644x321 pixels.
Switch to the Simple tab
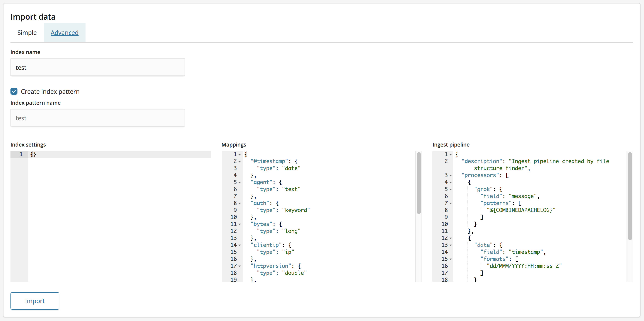[27, 33]
